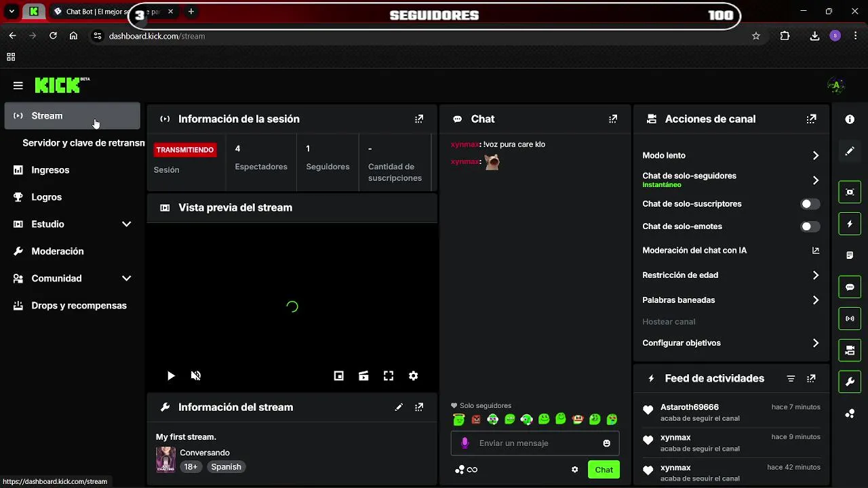Select Stream in the left sidebar
This screenshot has width=868, height=488.
(73, 116)
